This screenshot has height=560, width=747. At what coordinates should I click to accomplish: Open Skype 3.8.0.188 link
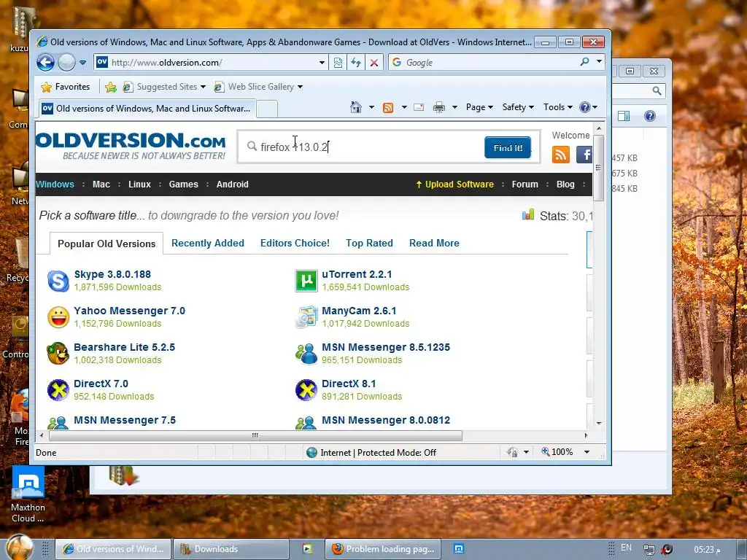tap(112, 274)
